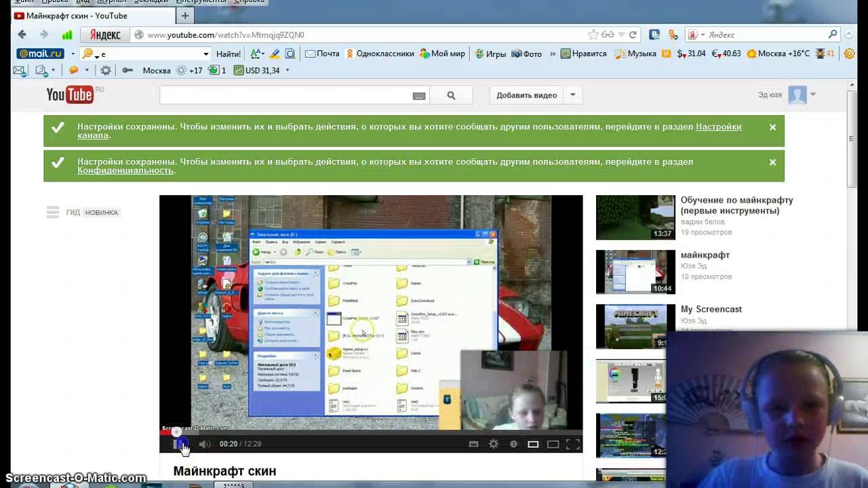Open Обучение по майнкрафту suggested video title

coord(736,205)
